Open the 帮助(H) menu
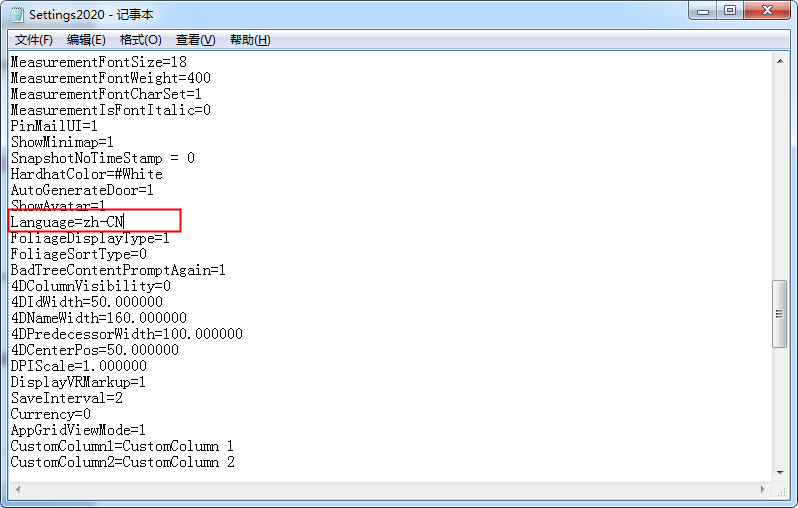The image size is (798, 508). click(250, 40)
